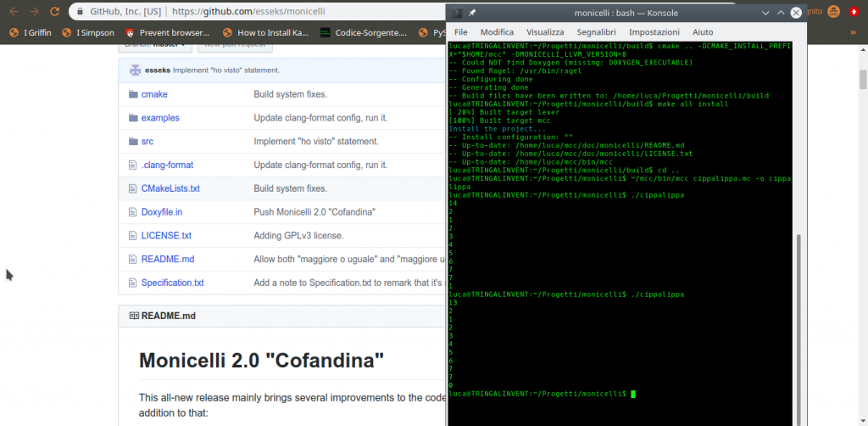868x426 pixels.
Task: Click the Prevent browser bookmark favicon
Action: coord(130,33)
